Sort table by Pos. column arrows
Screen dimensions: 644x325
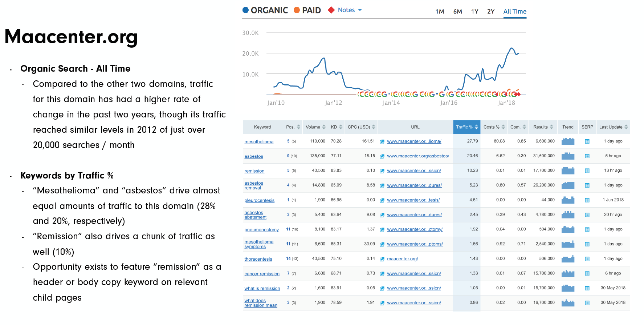298,127
